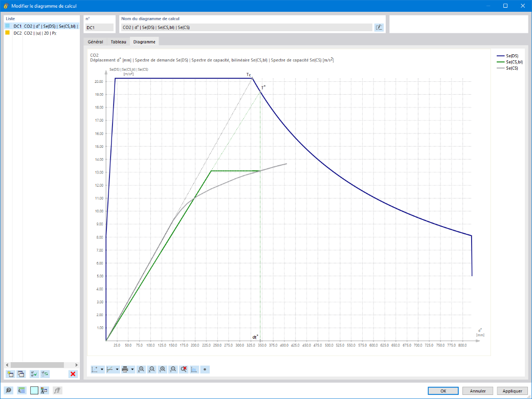This screenshot has width=532, height=399.
Task: Click the list scrollbar's left arrow
Action: click(7, 365)
